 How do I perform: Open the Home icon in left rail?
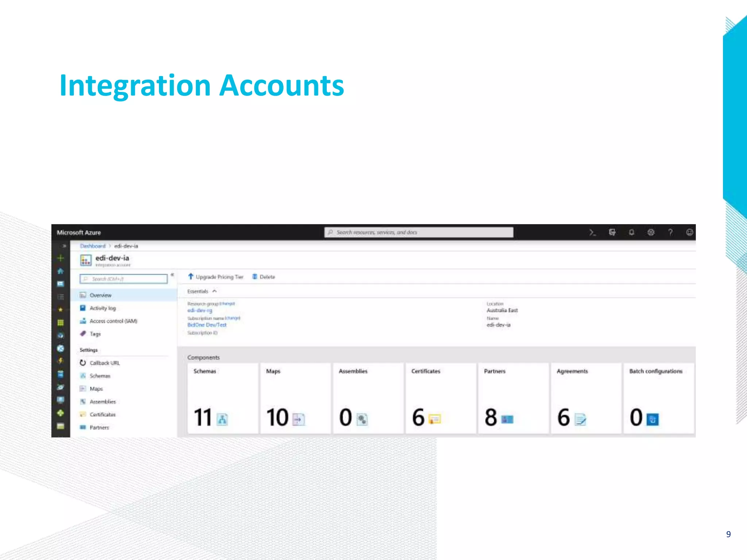(x=61, y=271)
